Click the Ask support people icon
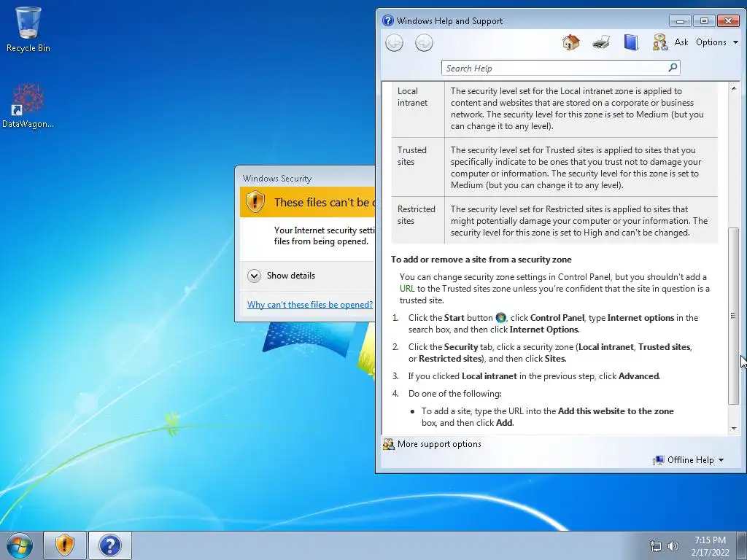Image resolution: width=747 pixels, height=560 pixels. [x=659, y=42]
